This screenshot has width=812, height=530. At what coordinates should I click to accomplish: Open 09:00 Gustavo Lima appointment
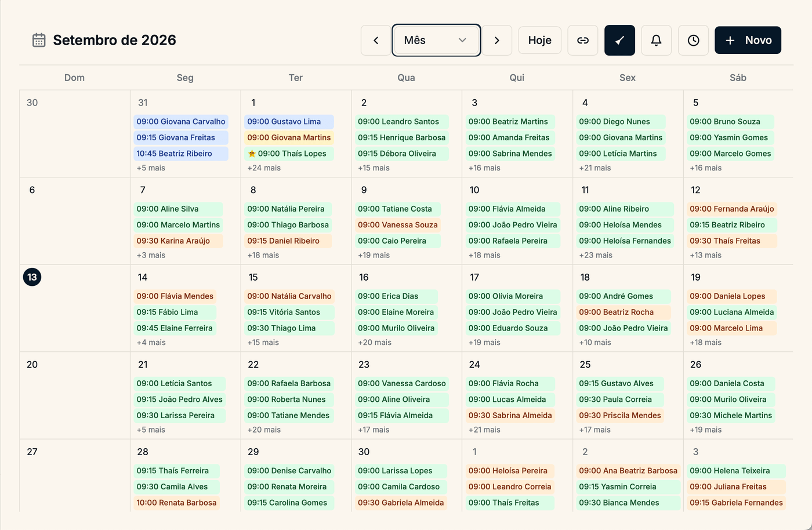[289, 122]
